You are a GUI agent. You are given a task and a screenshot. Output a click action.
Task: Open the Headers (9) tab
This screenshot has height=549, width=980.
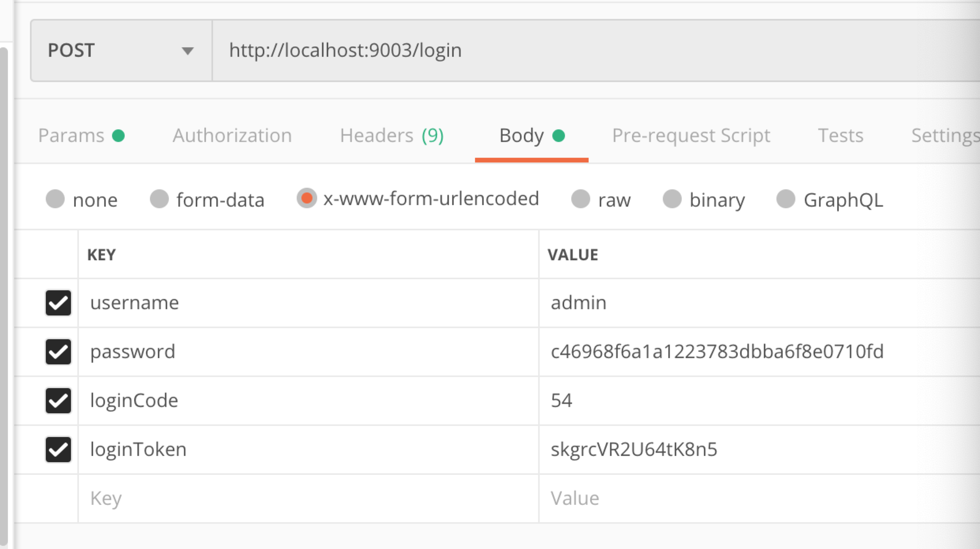pyautogui.click(x=391, y=136)
